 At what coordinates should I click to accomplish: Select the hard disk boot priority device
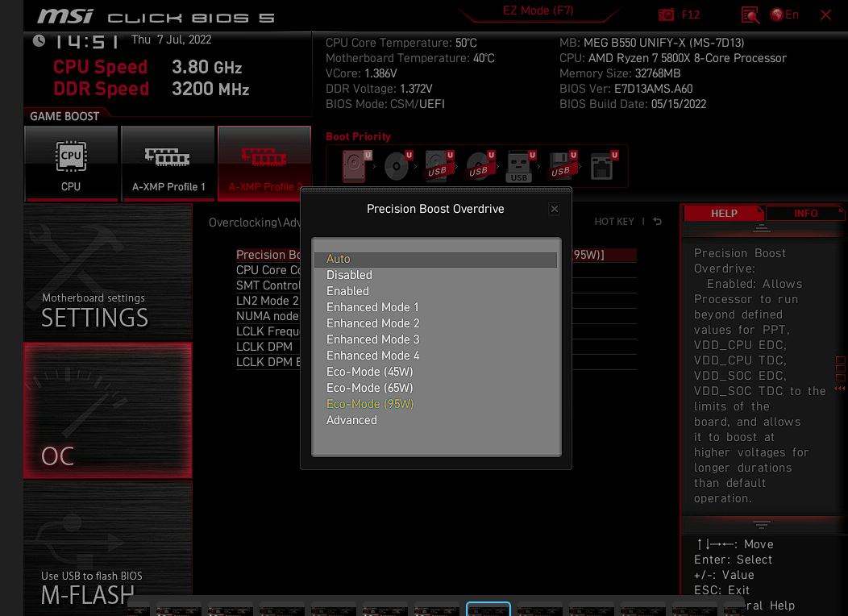click(355, 166)
